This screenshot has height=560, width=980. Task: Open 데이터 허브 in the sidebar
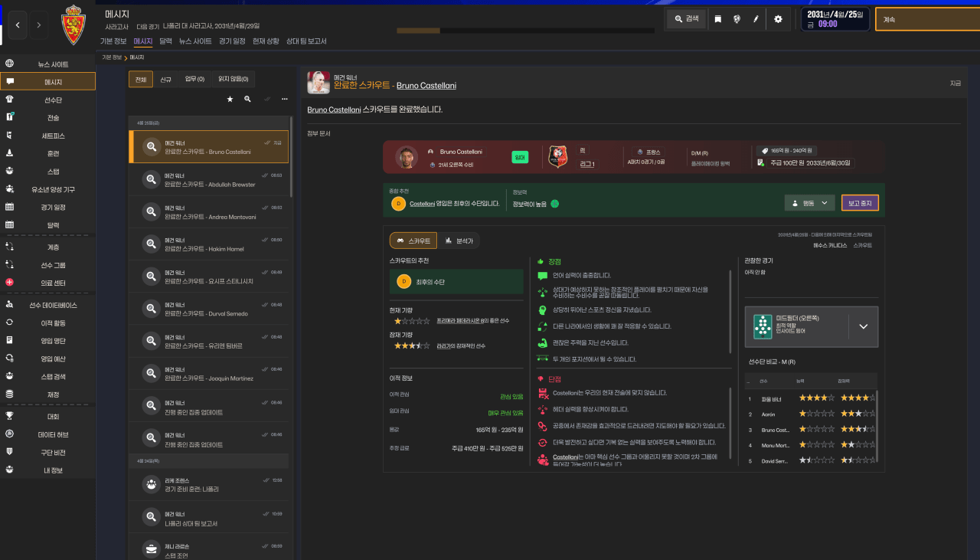coord(48,434)
